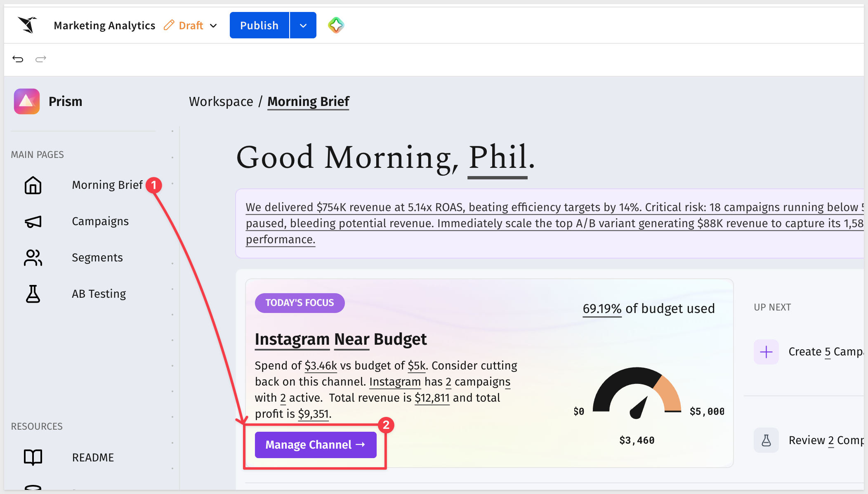
Task: Open the colorful AI assistant icon
Action: click(x=336, y=25)
